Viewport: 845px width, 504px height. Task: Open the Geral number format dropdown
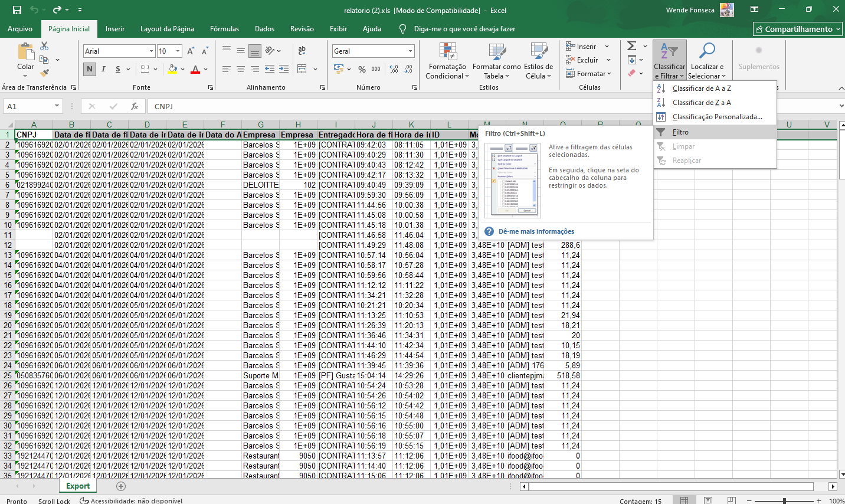click(410, 51)
